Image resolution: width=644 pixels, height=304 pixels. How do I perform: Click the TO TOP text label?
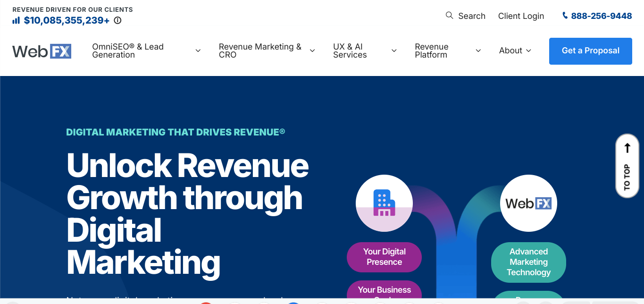pos(627,177)
